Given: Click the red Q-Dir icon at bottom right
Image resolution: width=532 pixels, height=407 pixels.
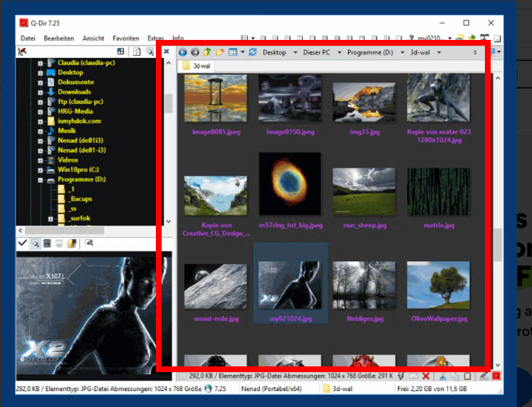Looking at the screenshot, I should point(496,376).
